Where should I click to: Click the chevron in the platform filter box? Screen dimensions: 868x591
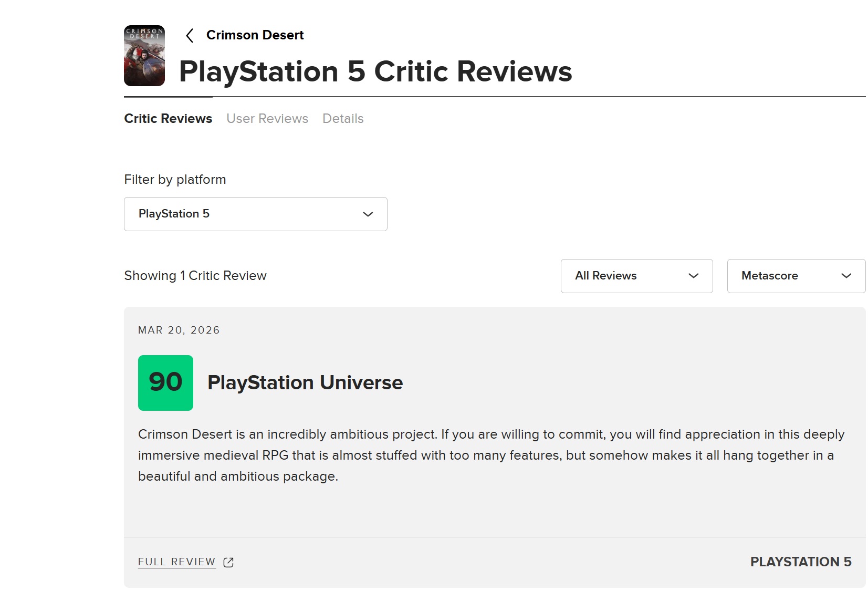pos(368,214)
